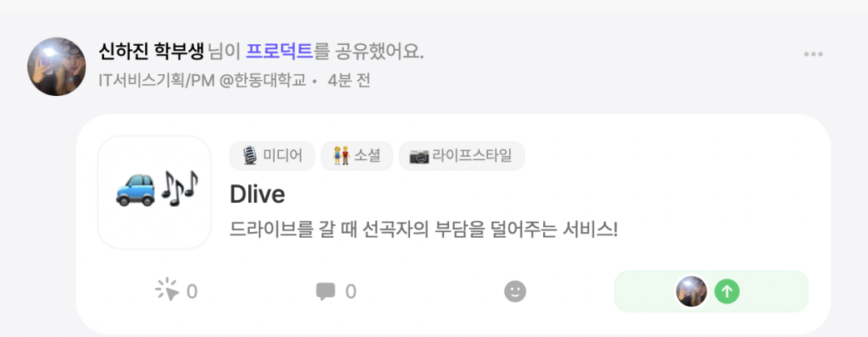Click the couple emoji in the 소셜 tag
The width and height of the screenshot is (868, 337).
(342, 156)
